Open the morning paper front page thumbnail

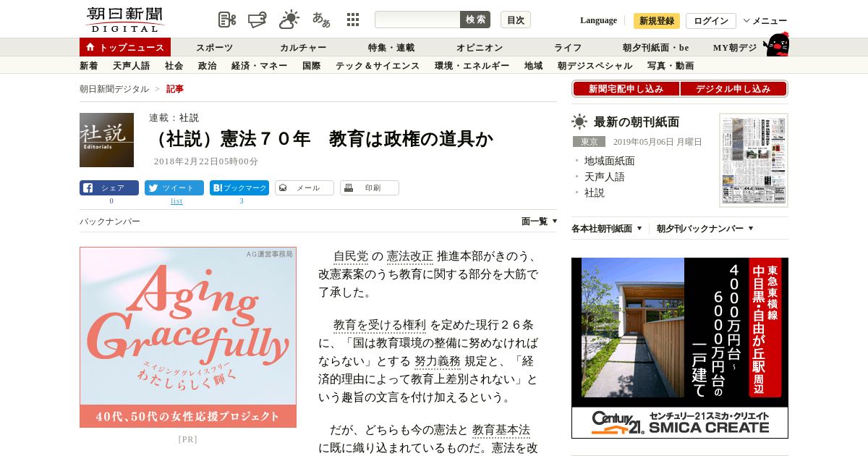754,160
